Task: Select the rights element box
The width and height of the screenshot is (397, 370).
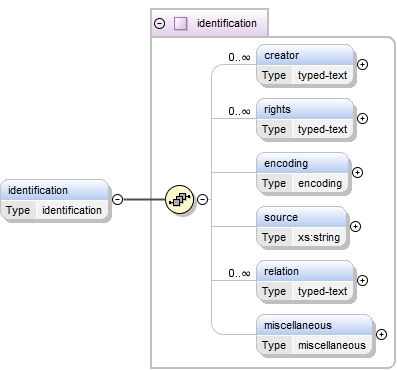Action: [x=305, y=119]
